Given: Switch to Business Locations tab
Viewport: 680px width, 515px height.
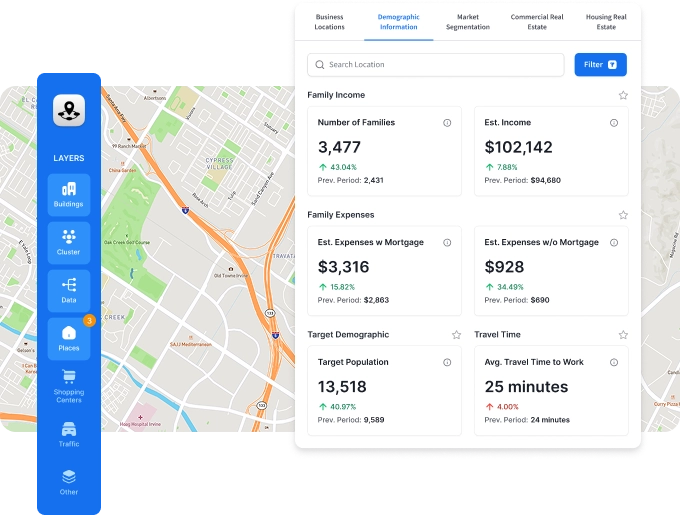Looking at the screenshot, I should (x=329, y=22).
